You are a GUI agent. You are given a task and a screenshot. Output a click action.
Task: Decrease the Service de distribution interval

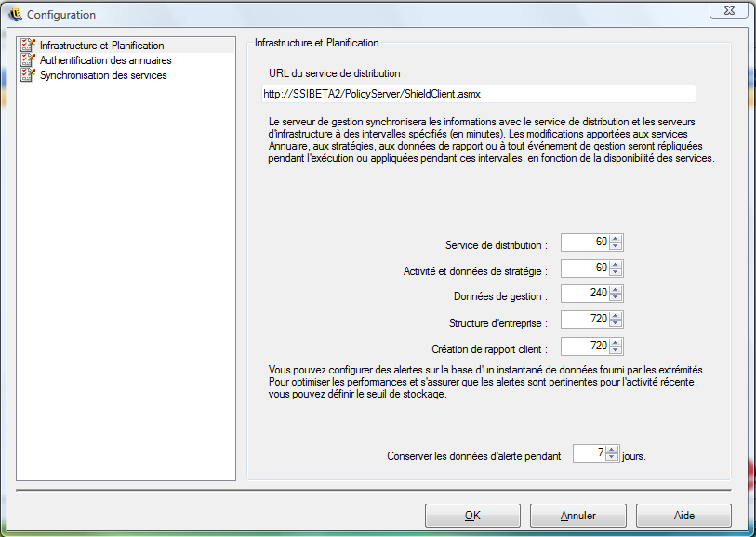(x=616, y=245)
